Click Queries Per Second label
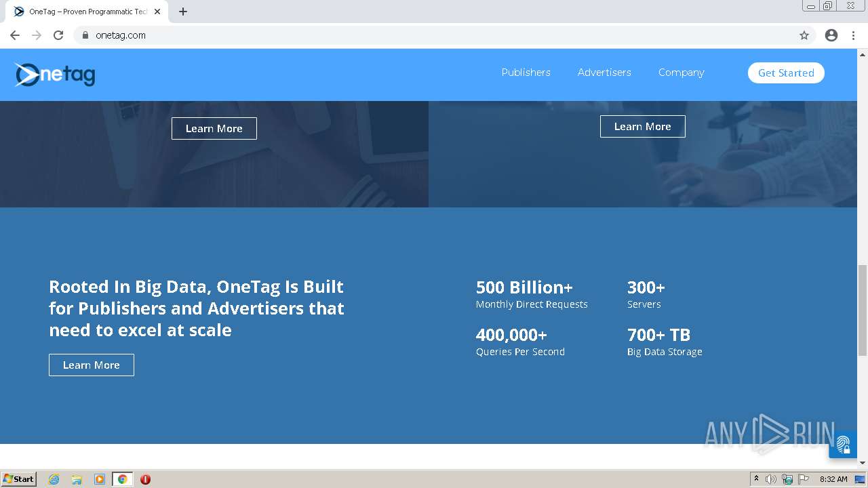 (520, 352)
